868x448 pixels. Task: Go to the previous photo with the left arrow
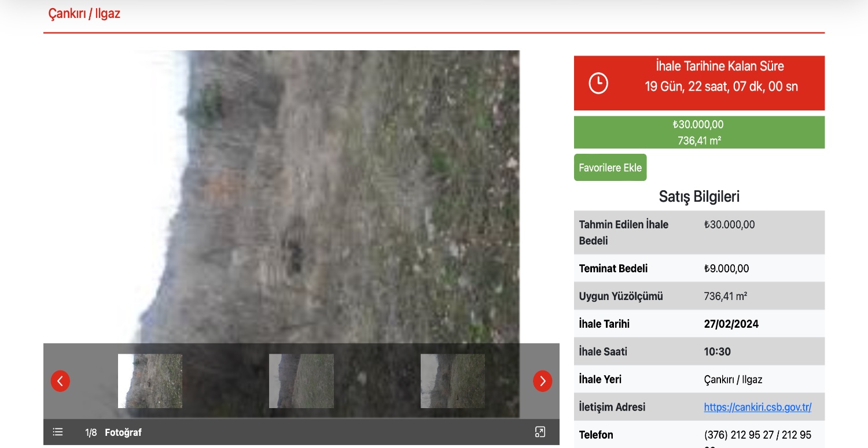[60, 381]
